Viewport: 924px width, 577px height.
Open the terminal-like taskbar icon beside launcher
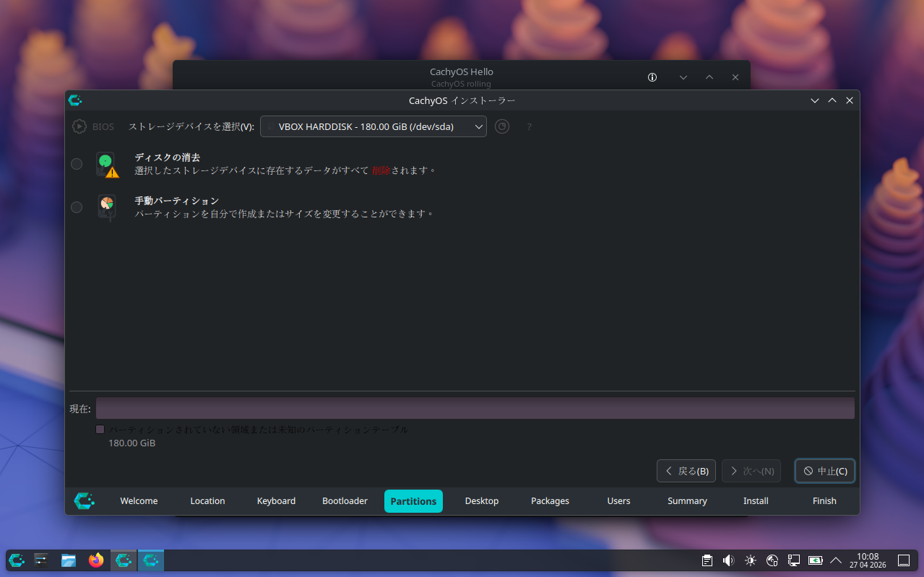point(41,560)
